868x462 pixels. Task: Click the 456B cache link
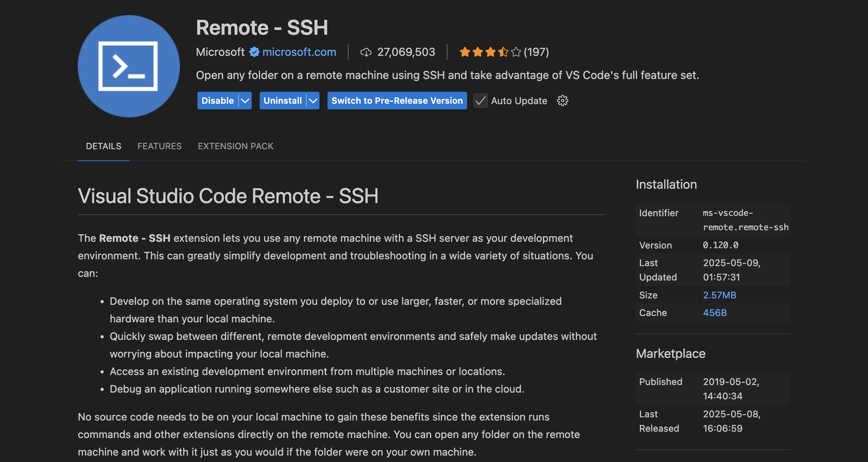pos(714,313)
